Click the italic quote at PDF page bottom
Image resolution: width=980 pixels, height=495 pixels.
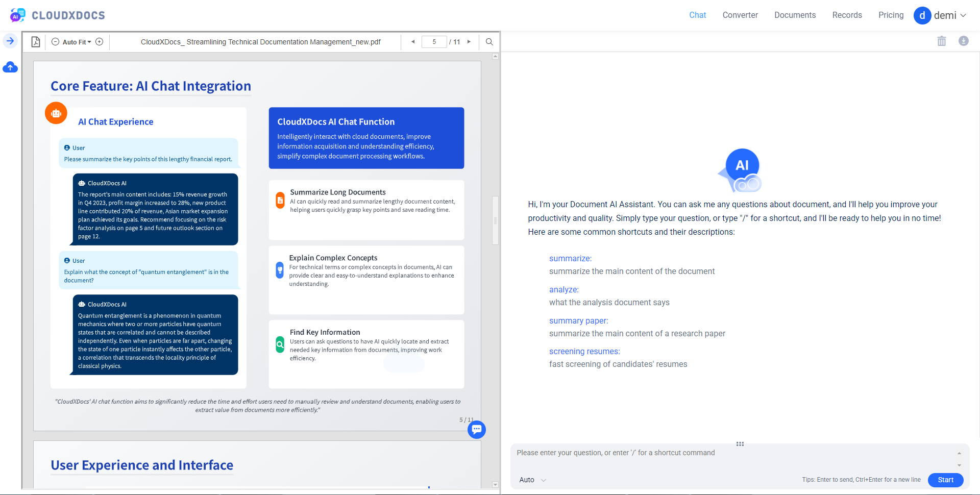[x=258, y=406]
